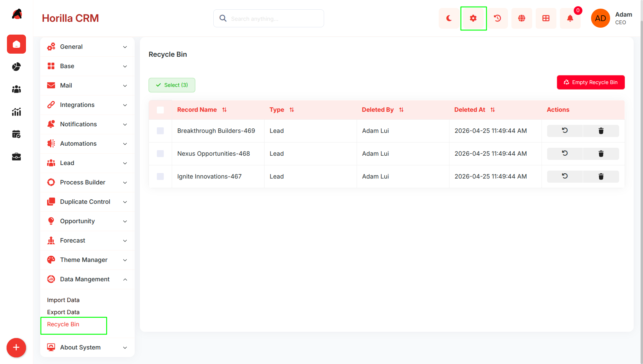This screenshot has width=643, height=364.
Task: Restore Breakthrough Builders-469 record
Action: (565, 131)
